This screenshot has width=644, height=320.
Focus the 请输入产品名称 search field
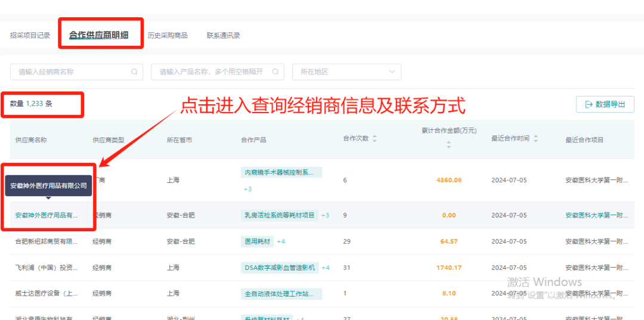(218, 72)
